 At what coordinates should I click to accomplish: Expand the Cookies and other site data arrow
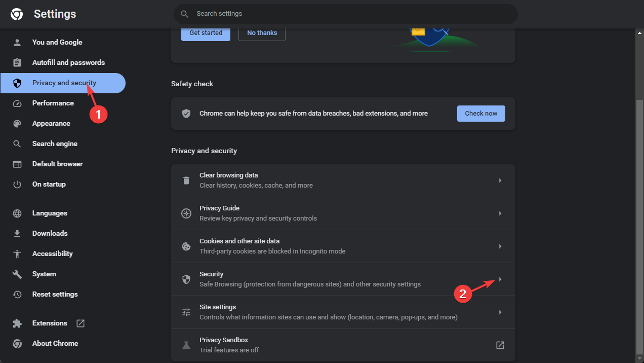point(500,246)
